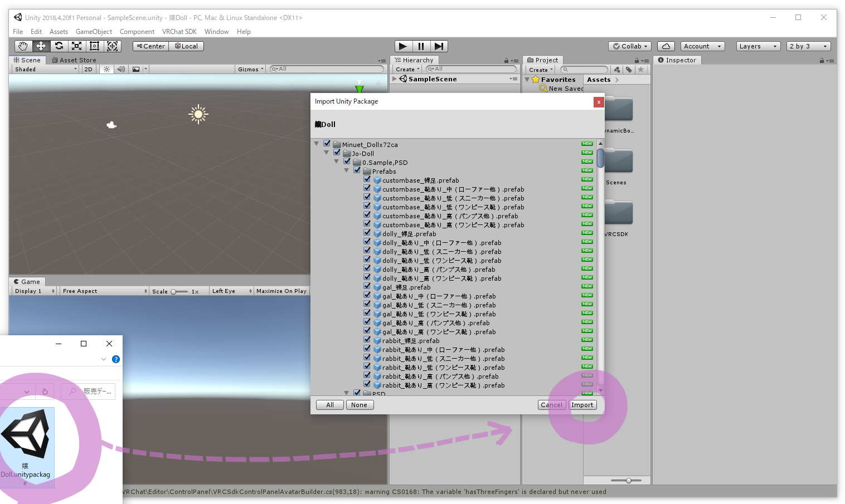The height and width of the screenshot is (504, 845).
Task: Open the File menu
Action: (x=18, y=32)
